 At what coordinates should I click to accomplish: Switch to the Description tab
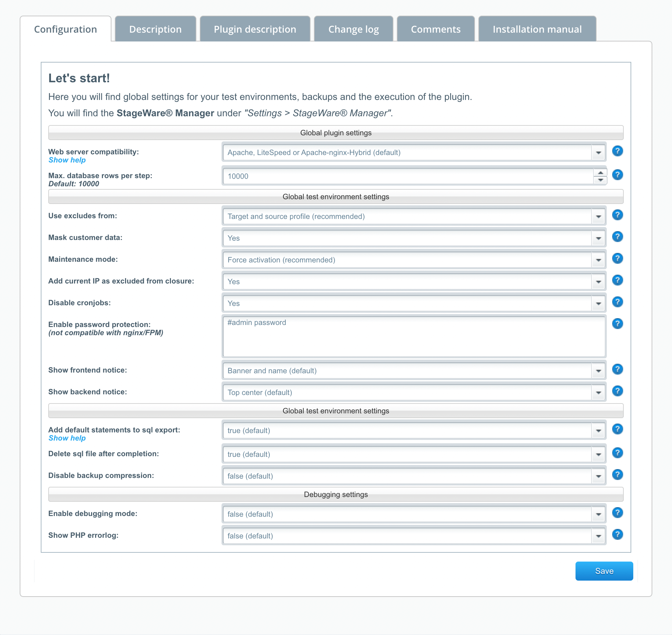(x=156, y=29)
